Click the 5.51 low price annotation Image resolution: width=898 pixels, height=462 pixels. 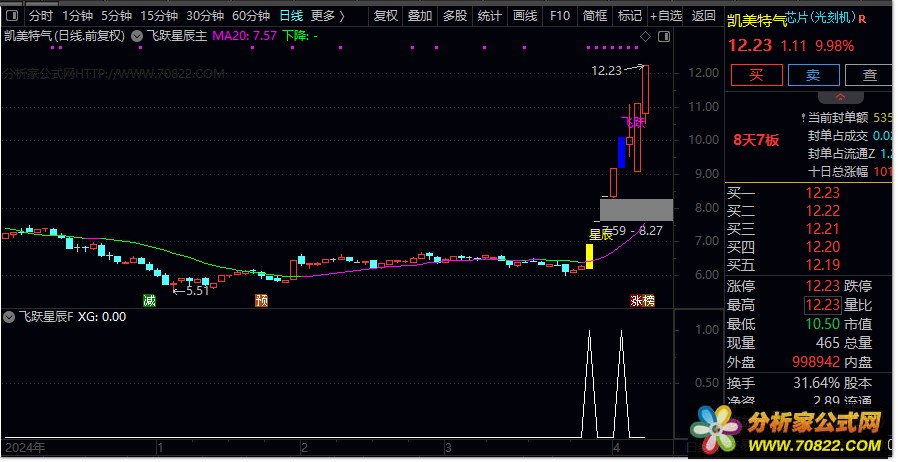(197, 290)
